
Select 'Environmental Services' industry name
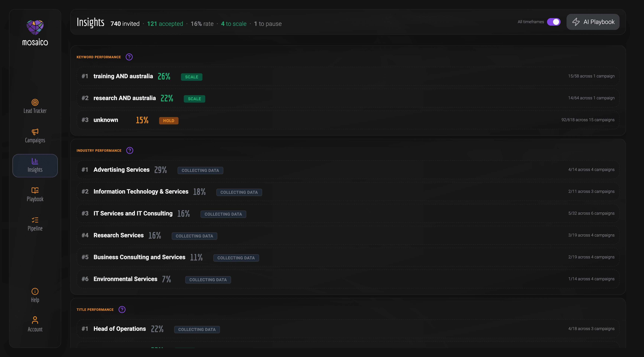(x=125, y=279)
